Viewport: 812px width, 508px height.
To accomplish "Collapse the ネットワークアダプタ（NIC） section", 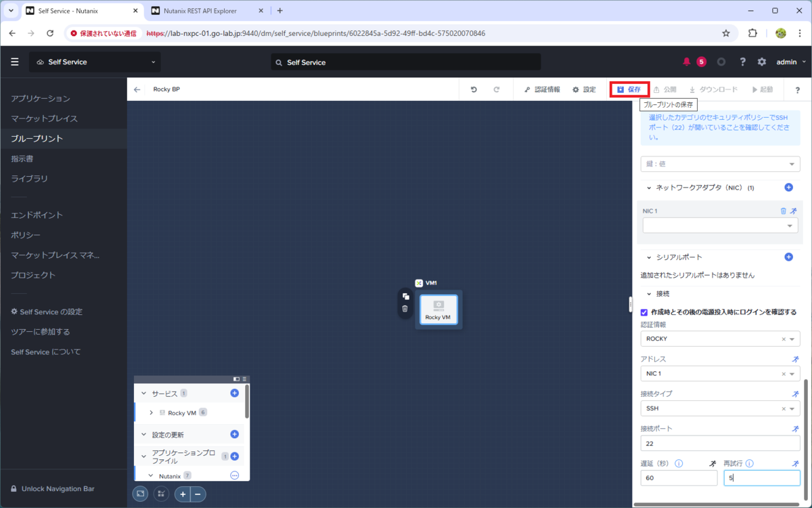I will point(649,188).
